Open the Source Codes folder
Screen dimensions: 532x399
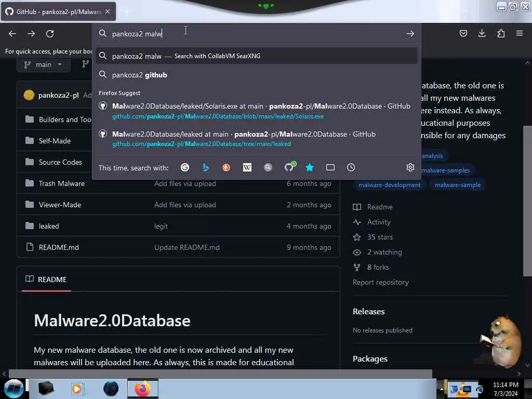[x=60, y=162]
